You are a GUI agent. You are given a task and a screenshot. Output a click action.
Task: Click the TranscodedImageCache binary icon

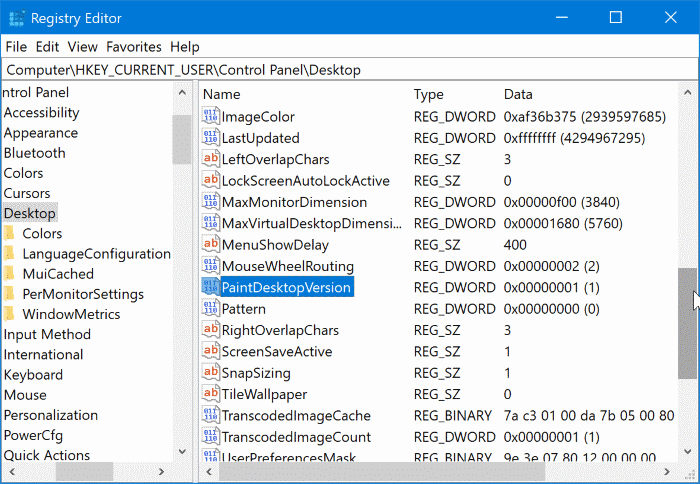pyautogui.click(x=210, y=415)
